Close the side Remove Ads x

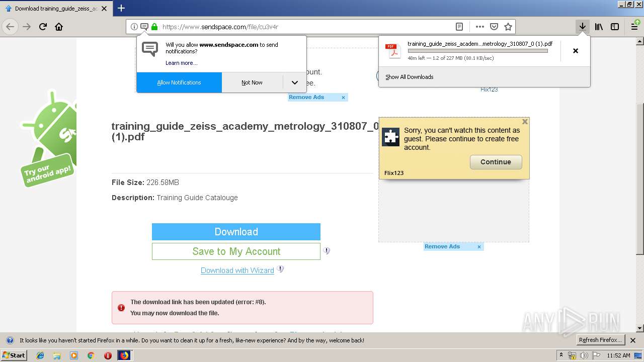(x=479, y=247)
